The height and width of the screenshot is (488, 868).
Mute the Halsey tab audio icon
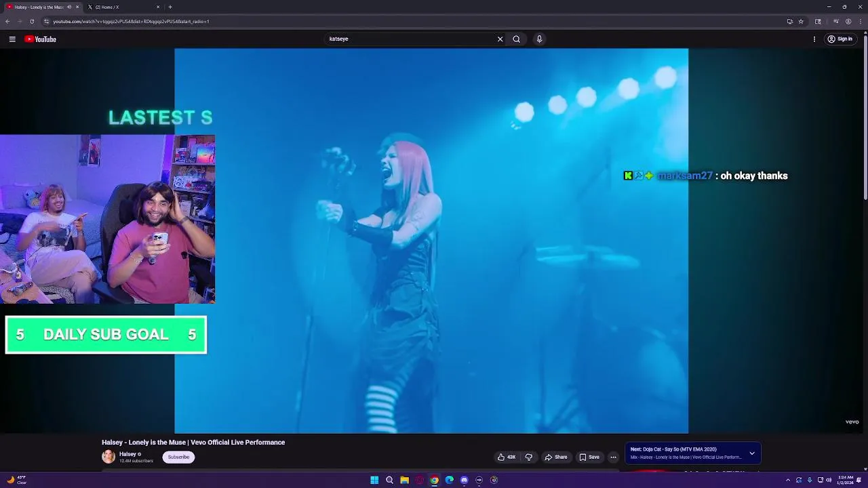68,7
